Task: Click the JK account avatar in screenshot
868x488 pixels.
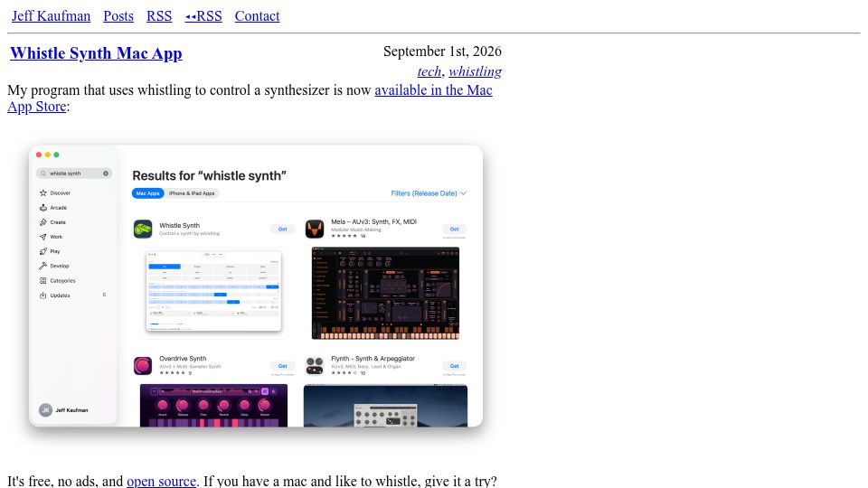Action: pyautogui.click(x=45, y=410)
